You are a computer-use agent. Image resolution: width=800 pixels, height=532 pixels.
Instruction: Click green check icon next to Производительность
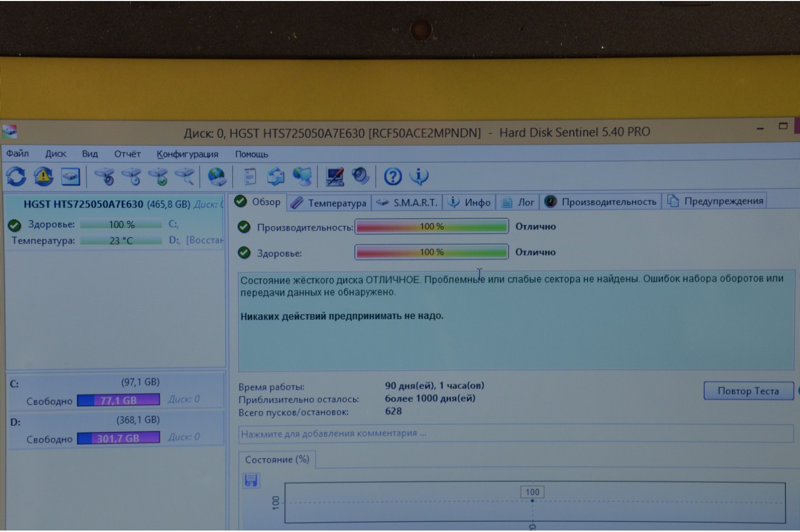coord(244,227)
